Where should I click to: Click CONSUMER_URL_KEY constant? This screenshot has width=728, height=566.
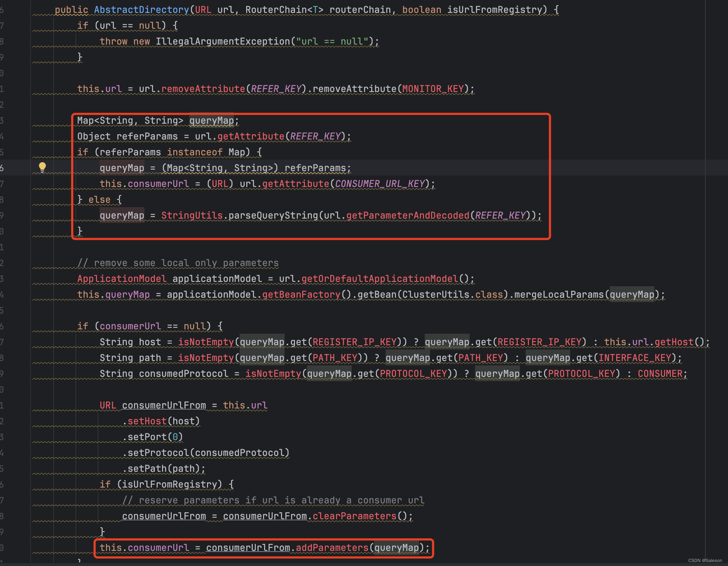click(380, 184)
